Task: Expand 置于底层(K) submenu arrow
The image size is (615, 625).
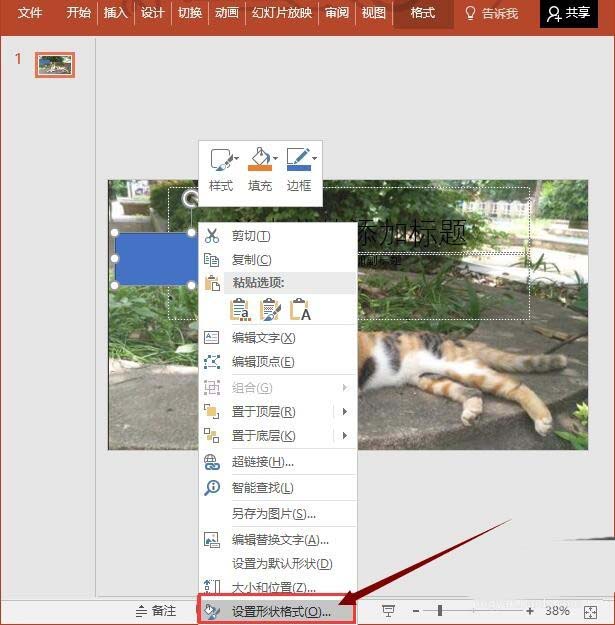Action: (x=345, y=435)
